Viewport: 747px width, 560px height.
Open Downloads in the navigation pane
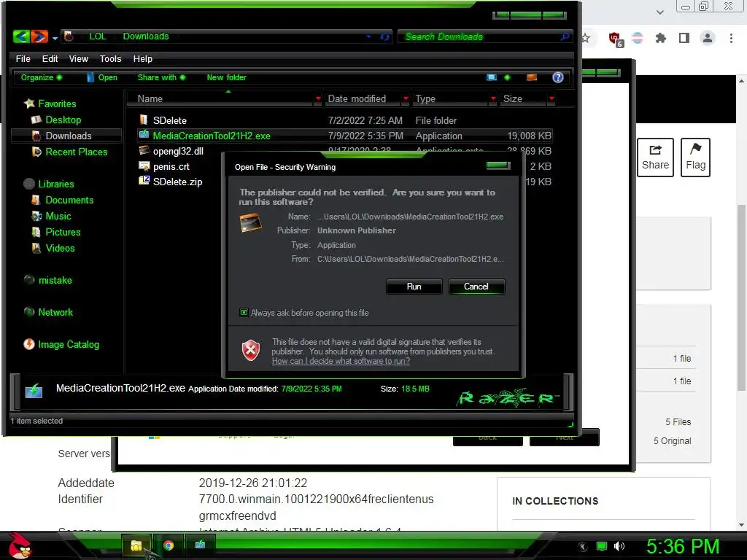pos(68,136)
